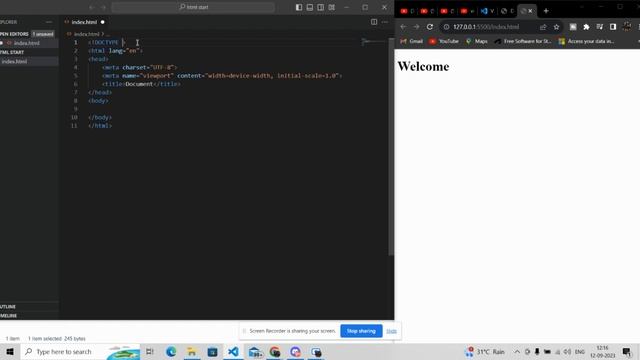Open the Maps bookmark
The width and height of the screenshot is (640, 360).
(x=477, y=41)
